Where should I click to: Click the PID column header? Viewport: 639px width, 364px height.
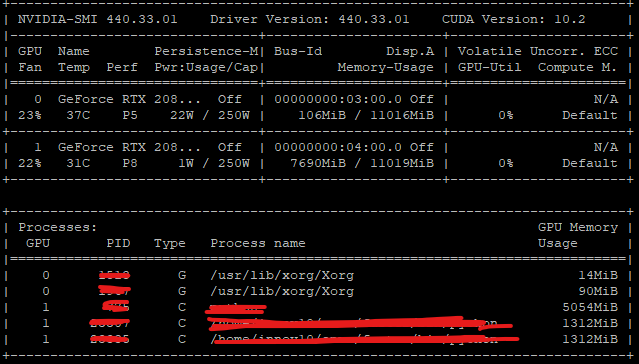pos(118,243)
